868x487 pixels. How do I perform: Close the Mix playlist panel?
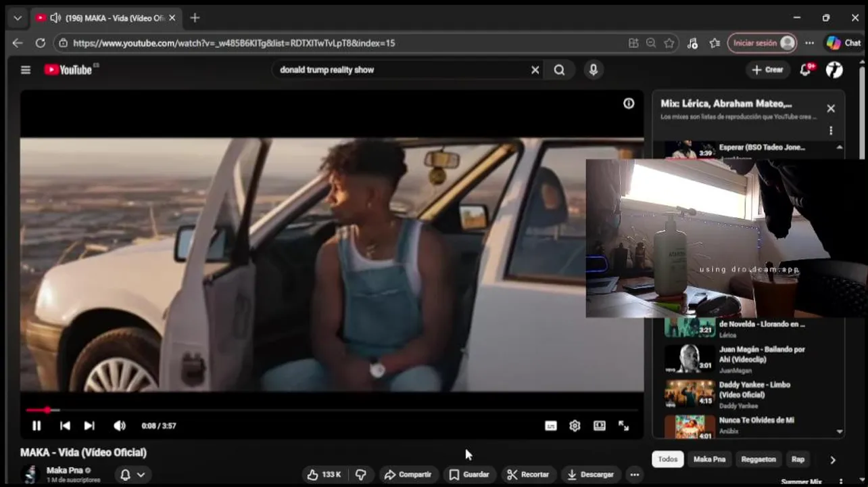click(831, 108)
